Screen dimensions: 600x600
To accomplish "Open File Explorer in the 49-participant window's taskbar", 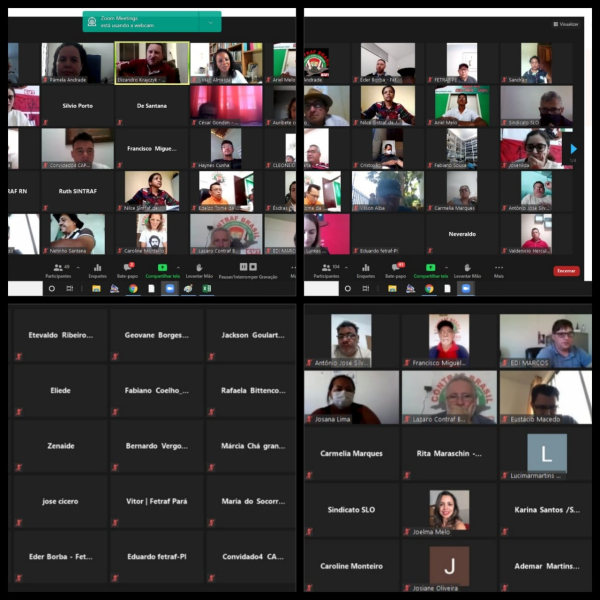I will pos(96,289).
